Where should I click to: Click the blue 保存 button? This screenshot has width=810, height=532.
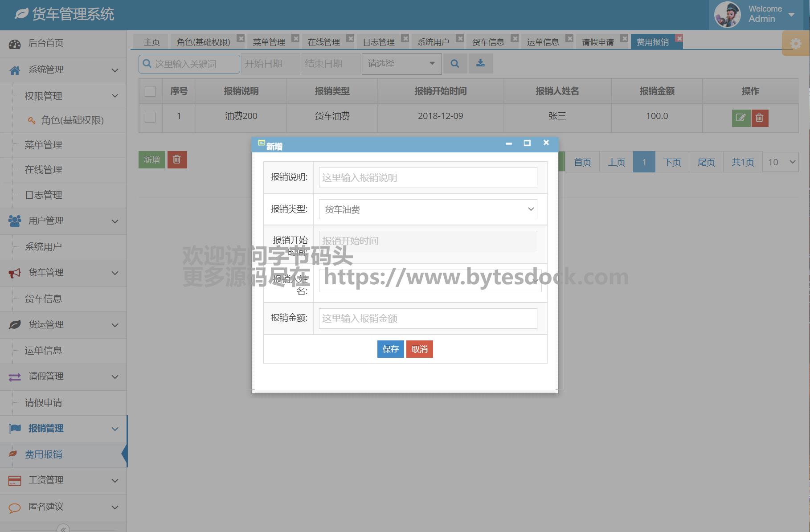pyautogui.click(x=390, y=349)
